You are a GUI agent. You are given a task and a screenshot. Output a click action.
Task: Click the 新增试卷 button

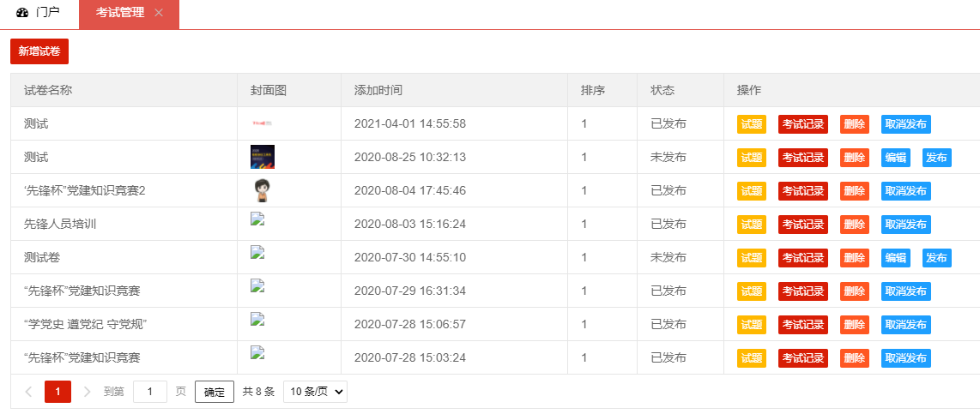tap(39, 51)
